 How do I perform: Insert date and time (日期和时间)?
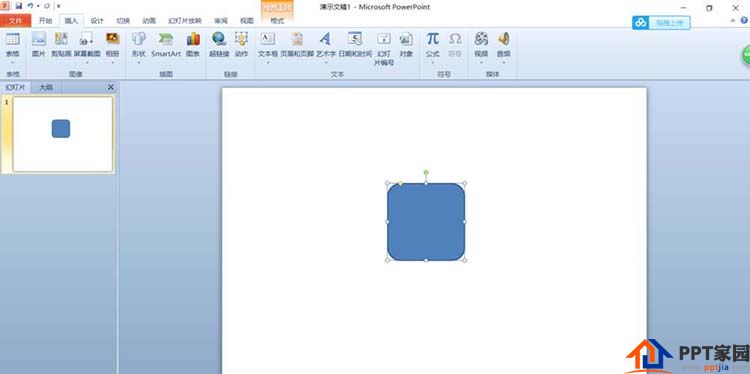[x=355, y=45]
